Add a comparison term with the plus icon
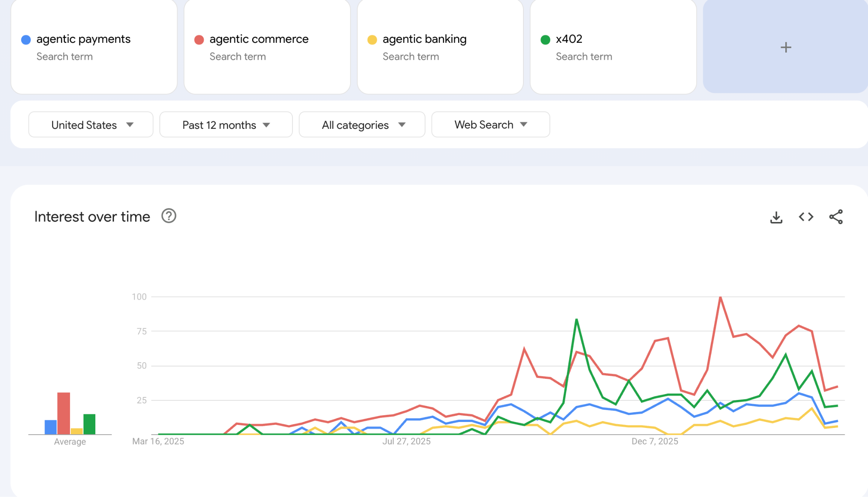The image size is (868, 497). pyautogui.click(x=785, y=47)
